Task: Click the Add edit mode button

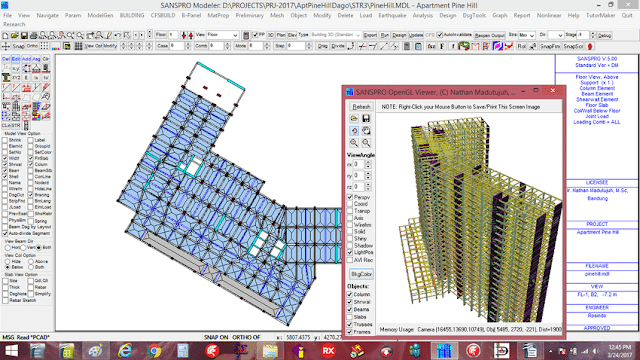Action: click(x=26, y=59)
